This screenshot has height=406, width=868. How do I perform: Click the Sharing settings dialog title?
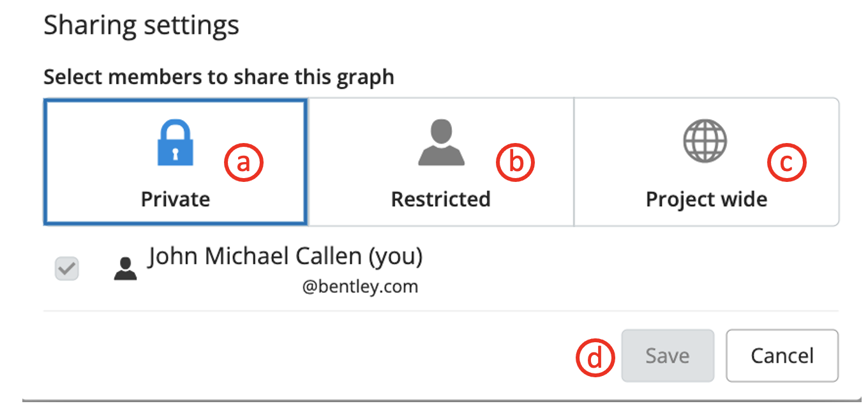(x=141, y=26)
